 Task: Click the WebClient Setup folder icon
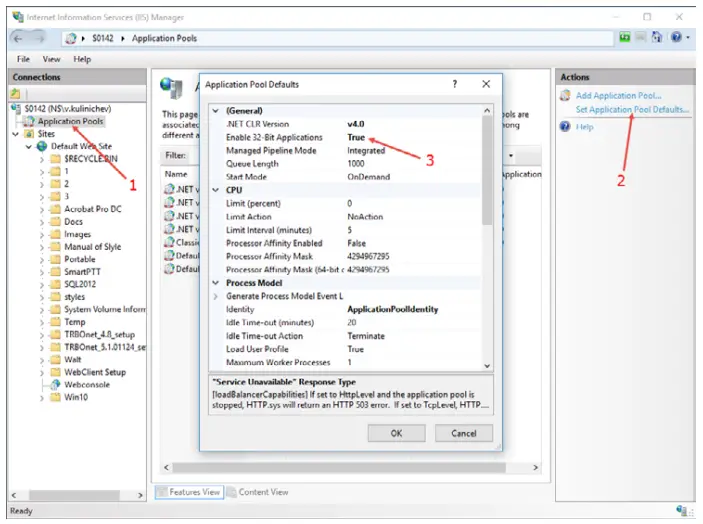pyautogui.click(x=55, y=372)
